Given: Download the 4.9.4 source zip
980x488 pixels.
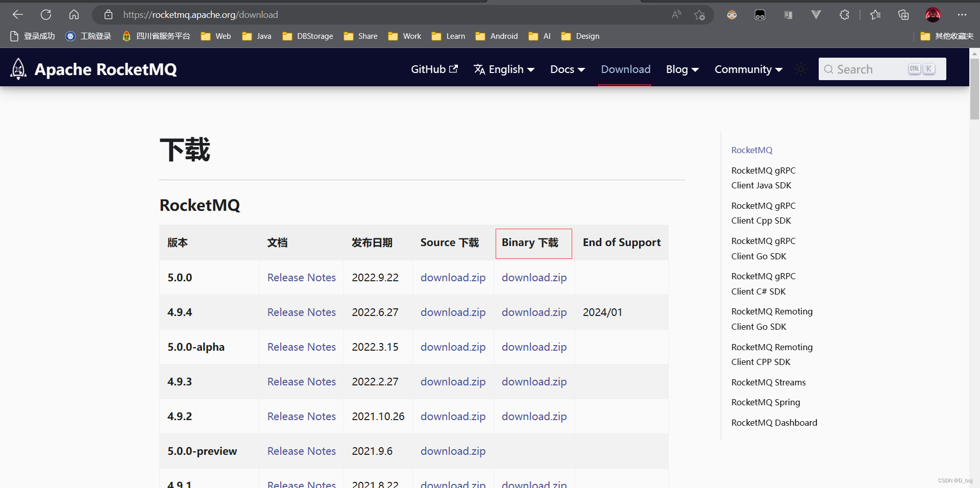Looking at the screenshot, I should pyautogui.click(x=453, y=312).
